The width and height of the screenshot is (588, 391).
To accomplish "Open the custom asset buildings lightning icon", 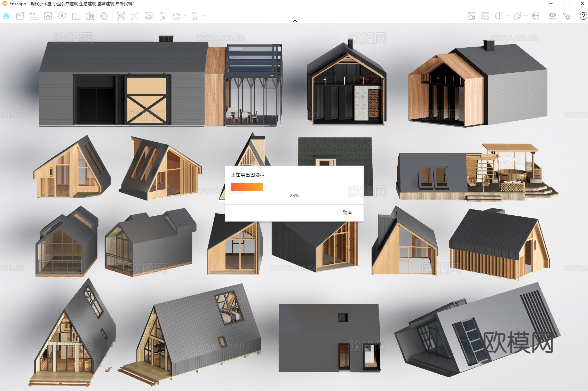I will 90,16.
